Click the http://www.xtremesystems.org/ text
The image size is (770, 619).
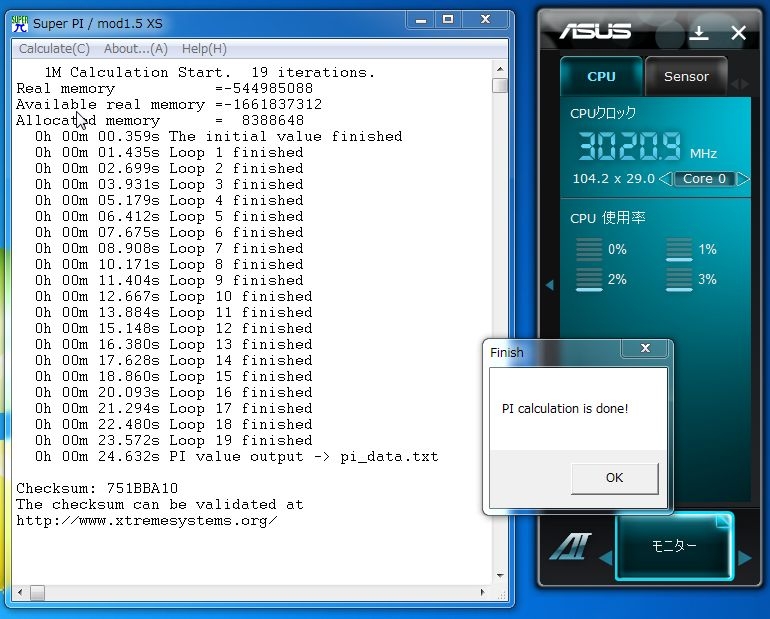tap(147, 520)
